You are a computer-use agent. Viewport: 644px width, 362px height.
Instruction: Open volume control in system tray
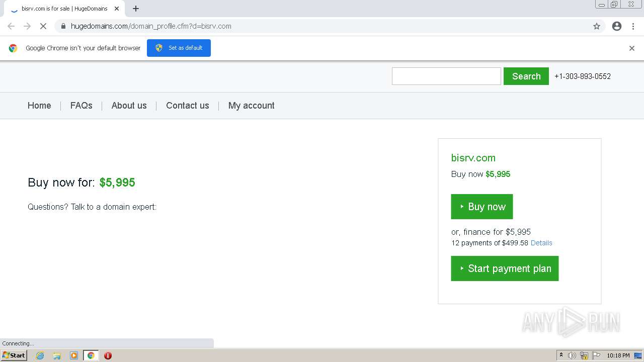click(572, 355)
